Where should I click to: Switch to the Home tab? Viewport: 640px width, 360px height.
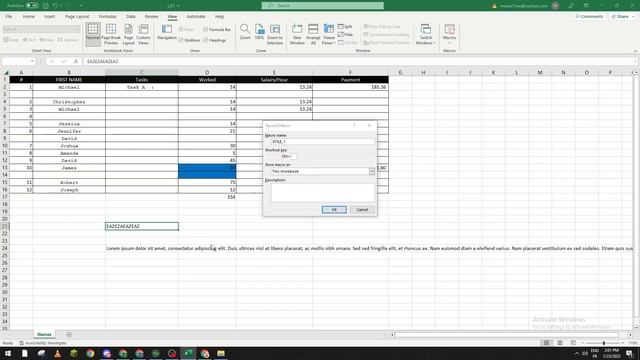click(29, 17)
